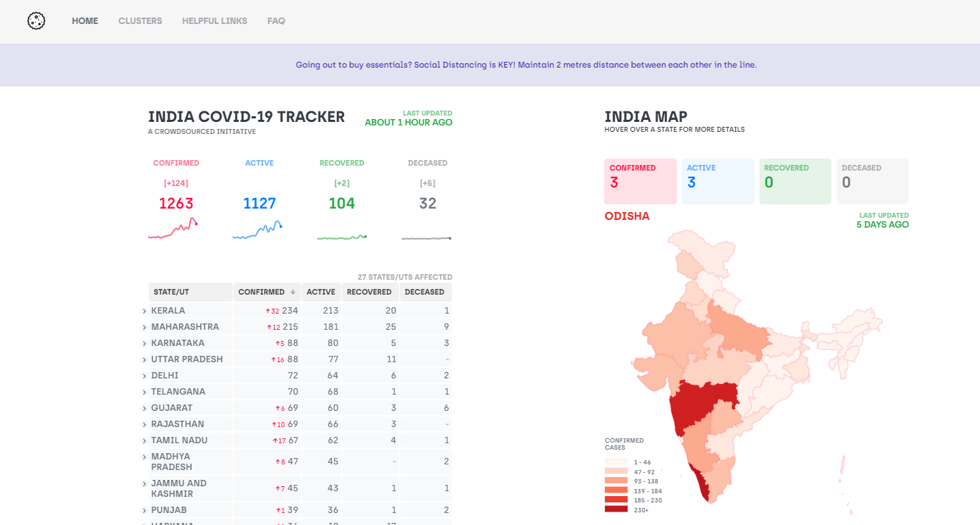The width and height of the screenshot is (980, 525).
Task: Open the CLUSTERS page
Action: click(x=140, y=20)
